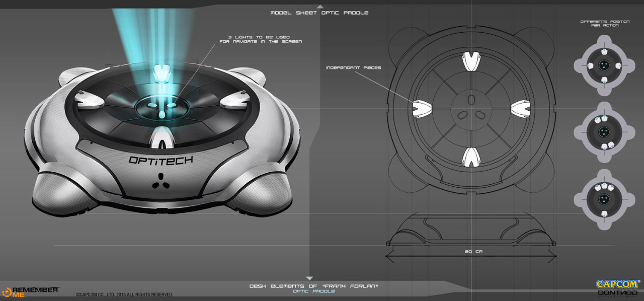Image resolution: width=644 pixels, height=301 pixels.
Task: Click the '20 CM' dimension label
Action: (x=474, y=251)
